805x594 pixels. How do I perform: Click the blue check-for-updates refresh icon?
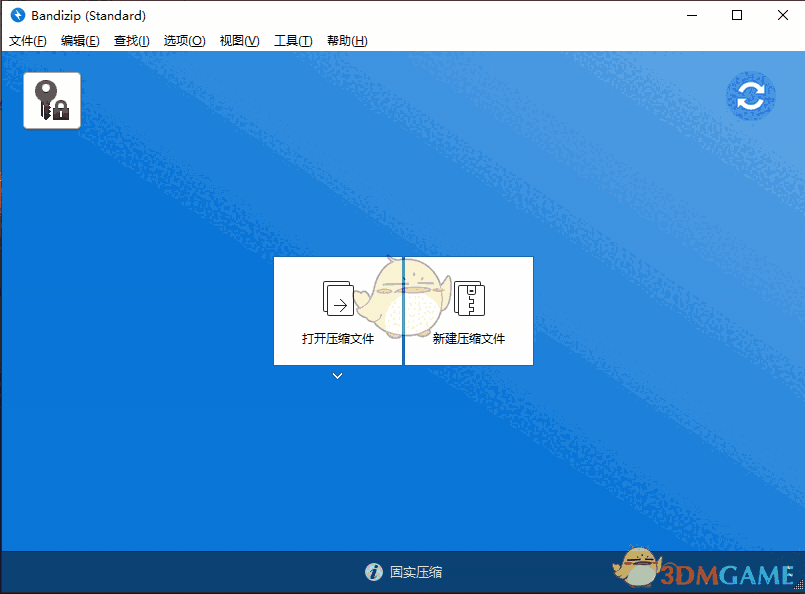click(x=751, y=96)
